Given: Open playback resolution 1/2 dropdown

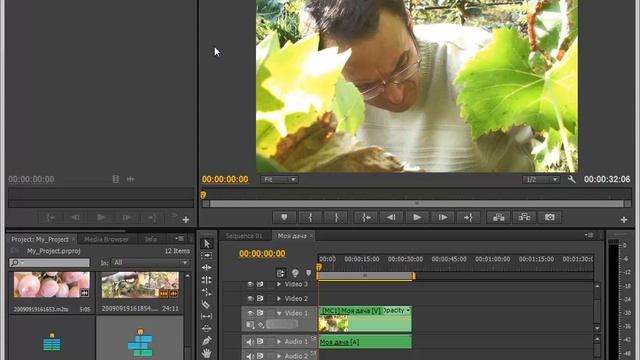Looking at the screenshot, I should coord(541,180).
